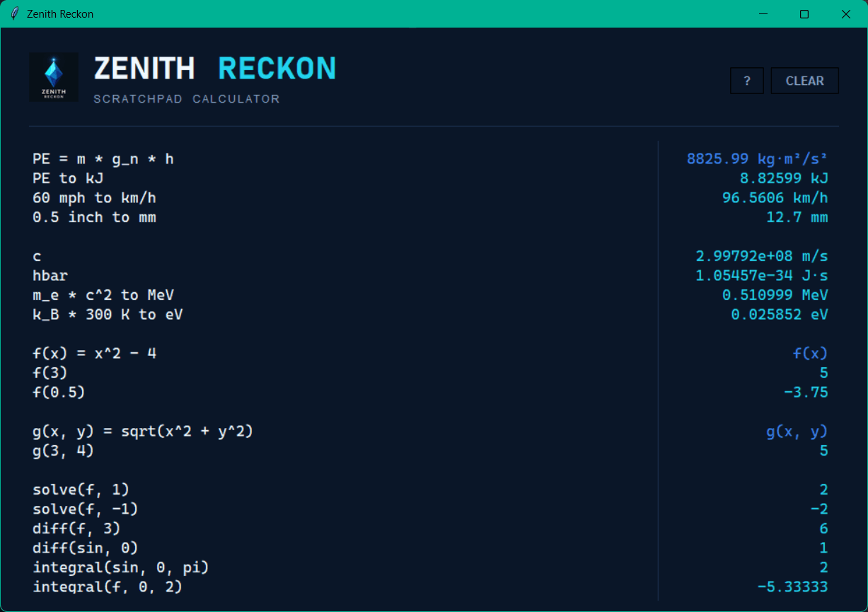Click the definition 'g(x, y) = sqrt(x^2 + y^2)'

pos(143,431)
